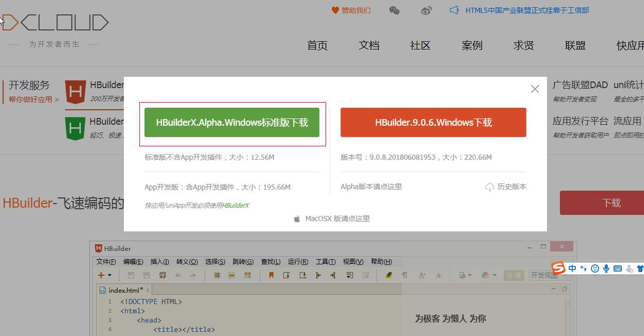The height and width of the screenshot is (336, 644).
Task: Click the announcement speaker icon
Action: 454,10
